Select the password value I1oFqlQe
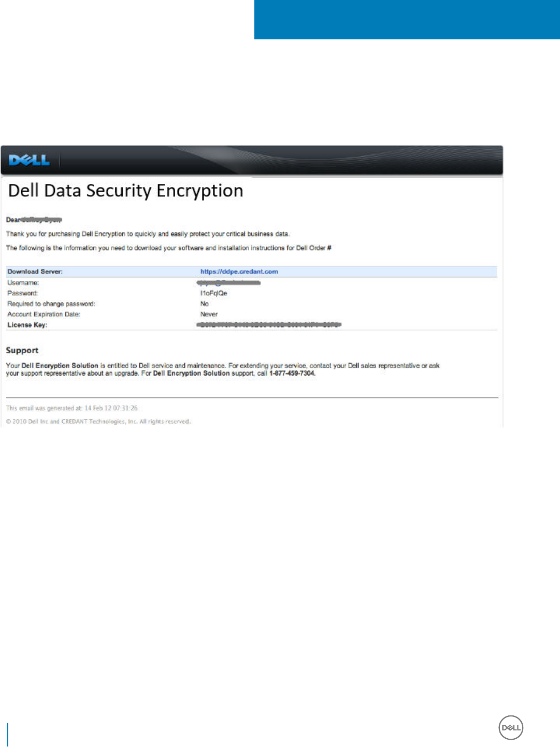Viewport: 560px width, 747px height. 213,293
